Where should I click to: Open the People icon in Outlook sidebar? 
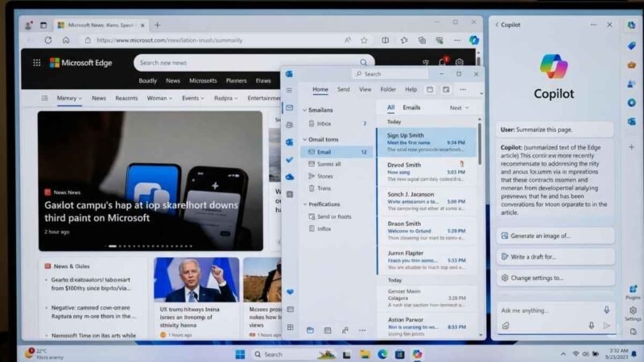(290, 125)
